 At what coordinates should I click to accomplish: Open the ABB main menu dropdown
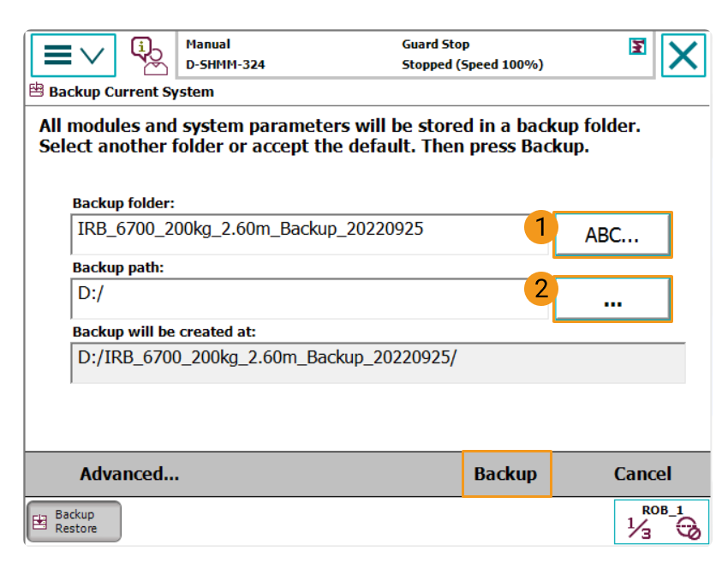pyautogui.click(x=74, y=55)
